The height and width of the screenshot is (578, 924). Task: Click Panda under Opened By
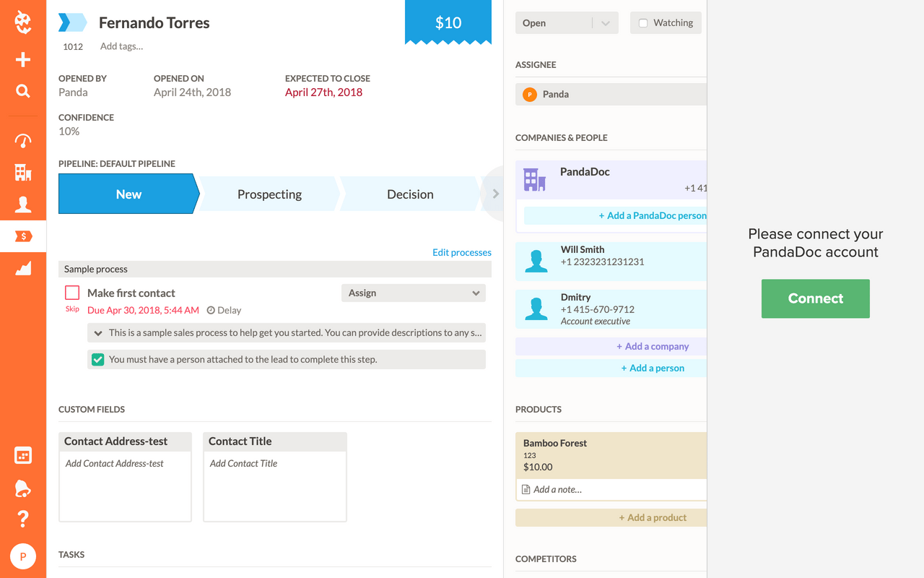(73, 92)
